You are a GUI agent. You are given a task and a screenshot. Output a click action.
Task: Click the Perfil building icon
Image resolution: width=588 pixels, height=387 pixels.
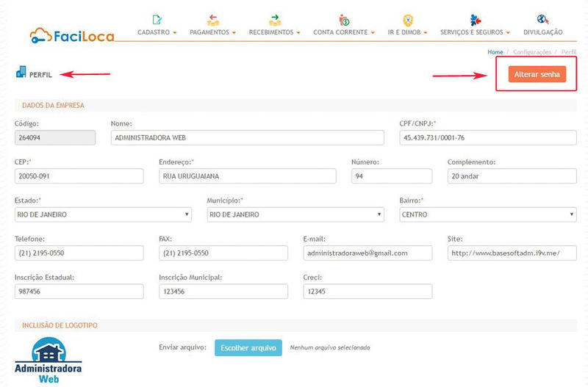(21, 73)
